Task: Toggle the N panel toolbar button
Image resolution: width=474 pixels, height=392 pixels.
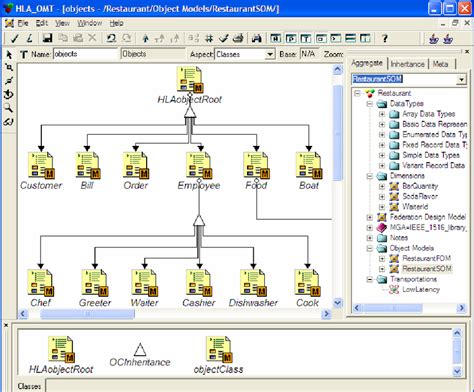Action: (x=275, y=38)
